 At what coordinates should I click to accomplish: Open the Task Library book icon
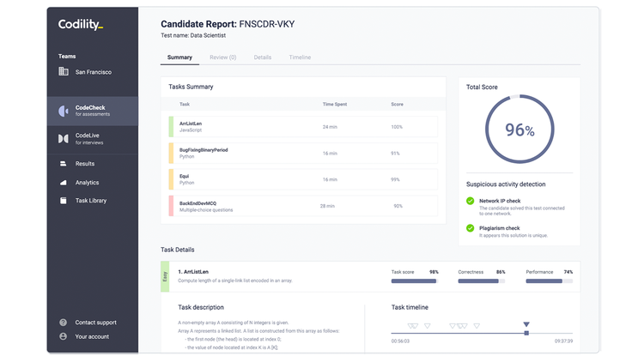63,201
